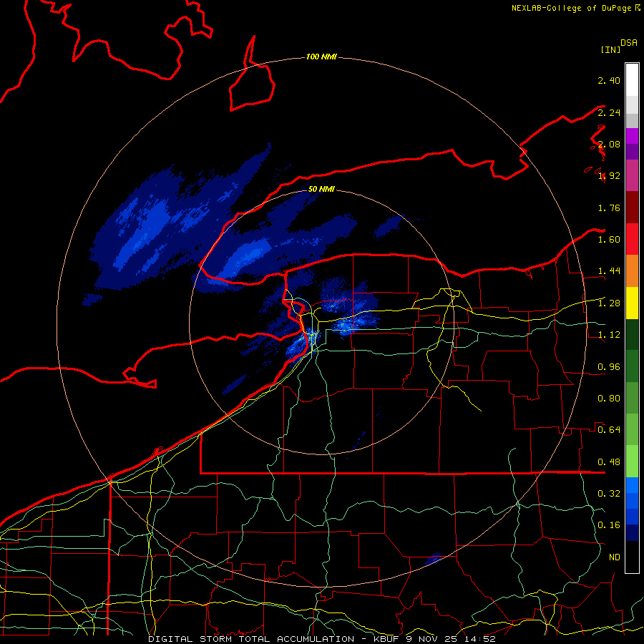This screenshot has width=644, height=644.
Task: Pick the pink swatch beside 1.92
Action: 632,175
